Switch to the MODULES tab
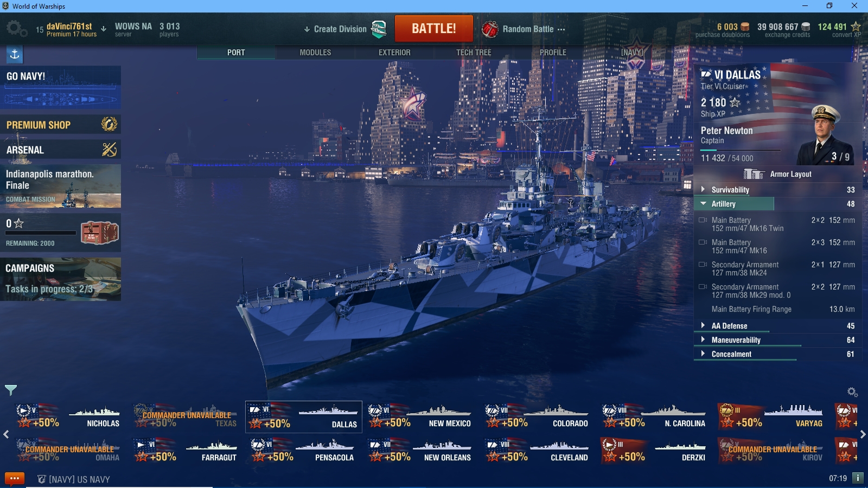 315,53
